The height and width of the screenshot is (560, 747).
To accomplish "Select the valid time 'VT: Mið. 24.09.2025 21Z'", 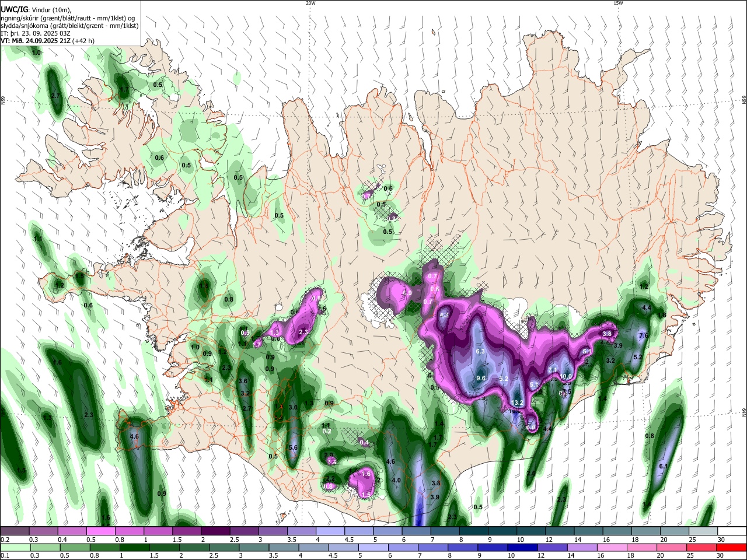I will coord(36,41).
